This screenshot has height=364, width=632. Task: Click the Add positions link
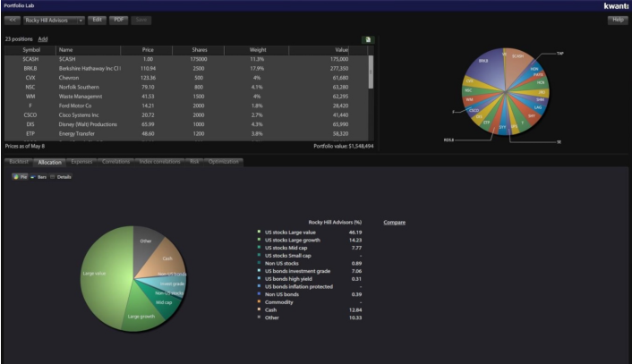tap(43, 39)
